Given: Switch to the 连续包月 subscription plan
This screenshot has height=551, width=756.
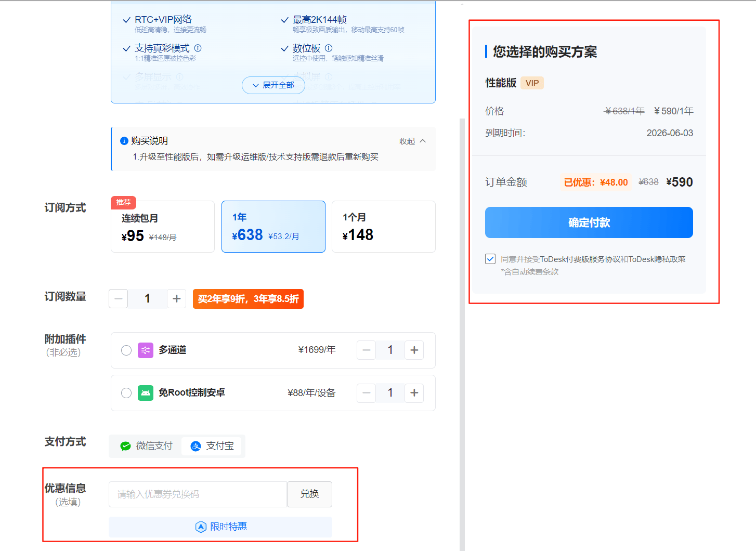Looking at the screenshot, I should (163, 227).
